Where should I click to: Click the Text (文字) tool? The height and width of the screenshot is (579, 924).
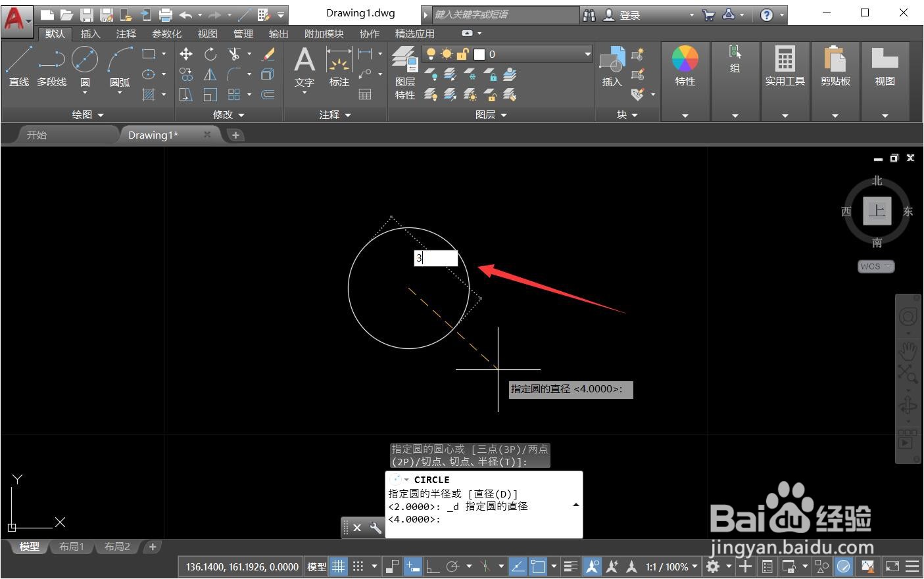point(304,67)
